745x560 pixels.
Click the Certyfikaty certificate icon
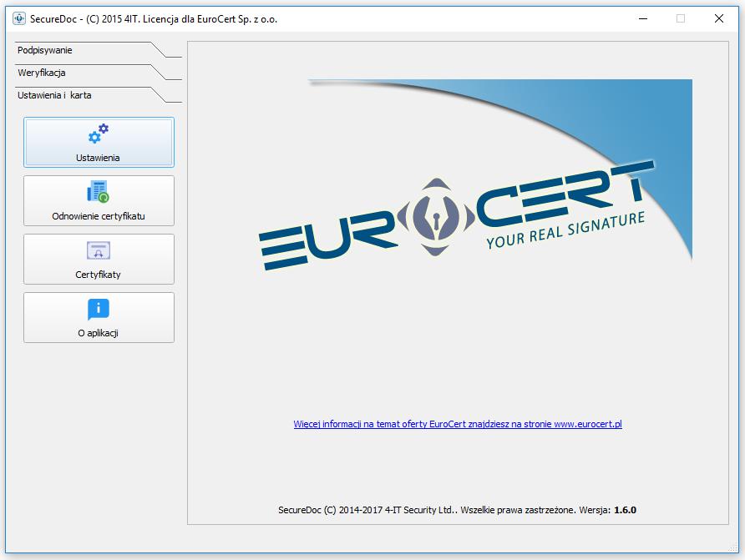99,250
